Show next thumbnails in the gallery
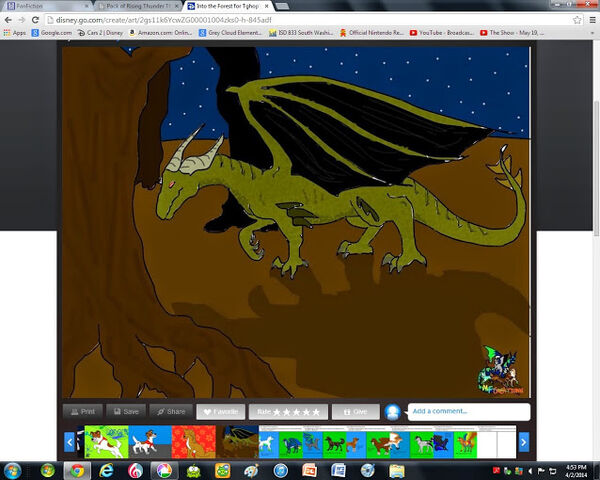Viewport: 600px width, 480px height. (x=524, y=442)
